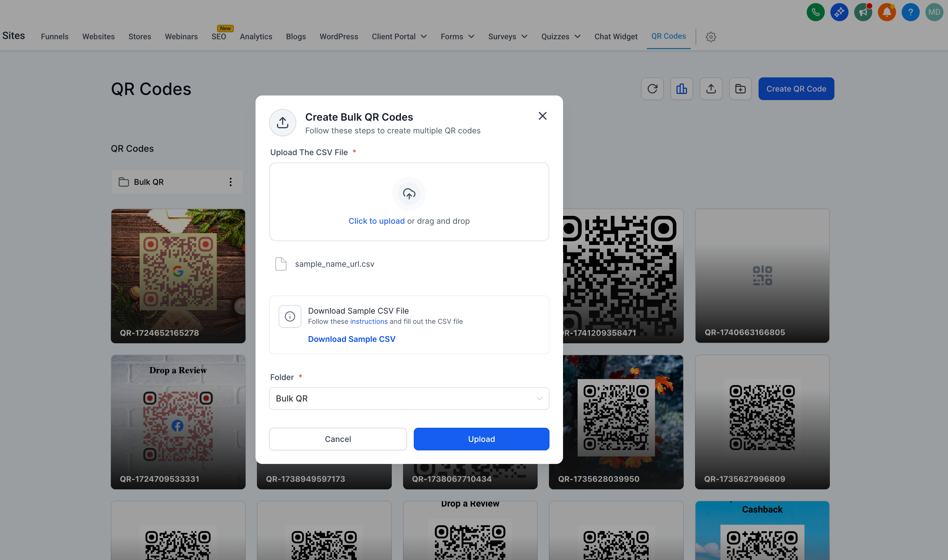Open QR code thumbnail QR-1735627996809
The width and height of the screenshot is (948, 560).
tap(762, 422)
